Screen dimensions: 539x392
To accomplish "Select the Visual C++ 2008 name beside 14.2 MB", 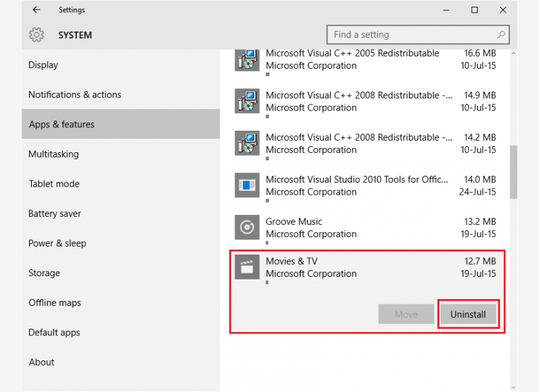I will tap(359, 137).
